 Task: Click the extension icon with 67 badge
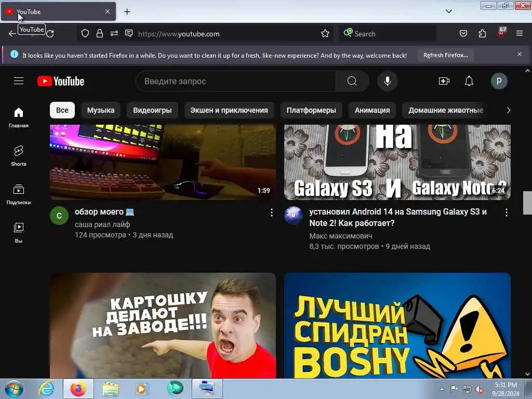point(501,33)
